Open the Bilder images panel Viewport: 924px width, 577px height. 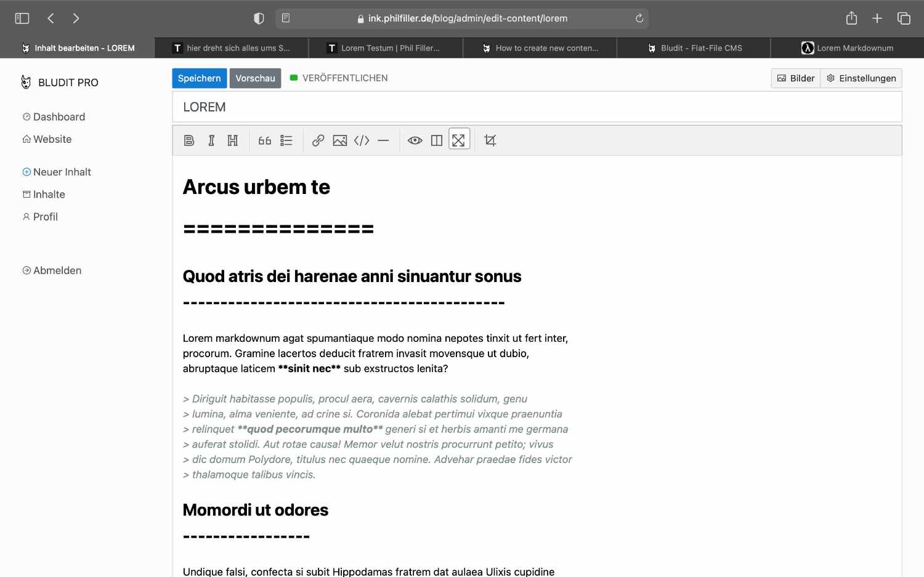coord(796,78)
